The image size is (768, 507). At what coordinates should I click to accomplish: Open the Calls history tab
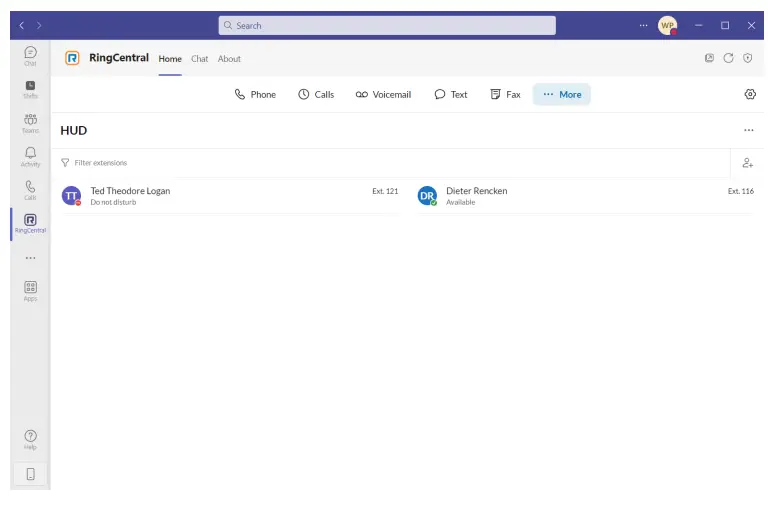coord(316,95)
